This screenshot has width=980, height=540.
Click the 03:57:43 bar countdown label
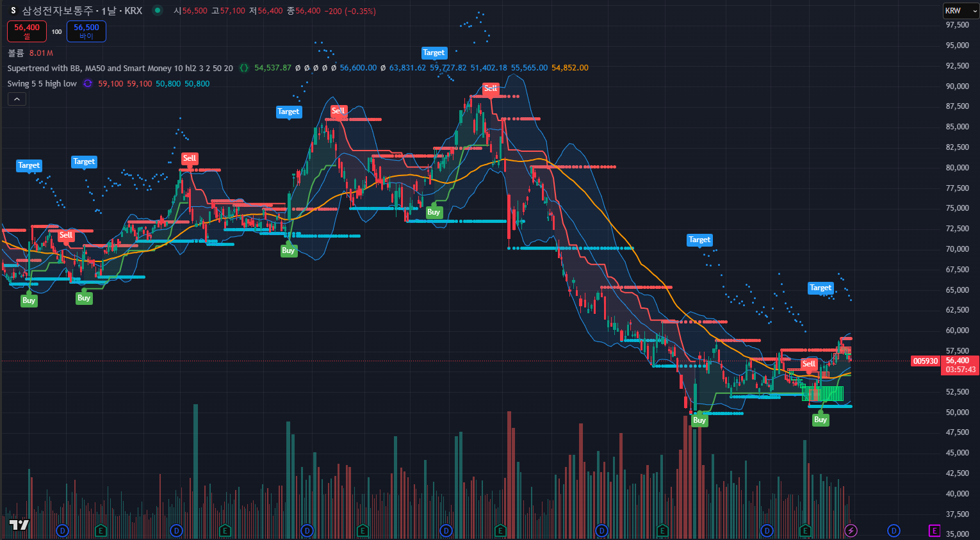[961, 370]
